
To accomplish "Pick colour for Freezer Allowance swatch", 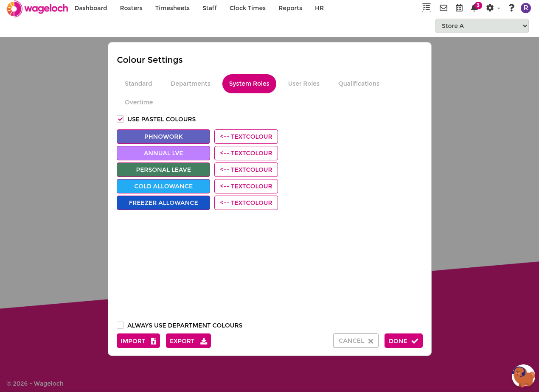I will pyautogui.click(x=163, y=203).
